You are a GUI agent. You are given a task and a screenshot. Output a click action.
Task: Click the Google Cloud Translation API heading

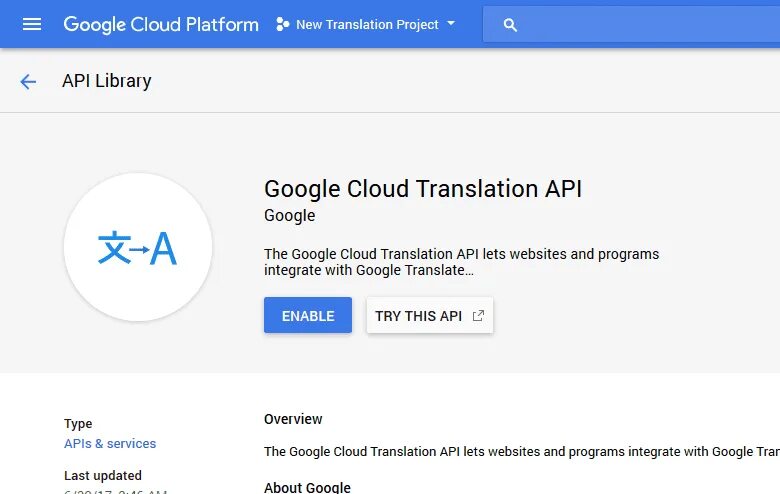[423, 189]
